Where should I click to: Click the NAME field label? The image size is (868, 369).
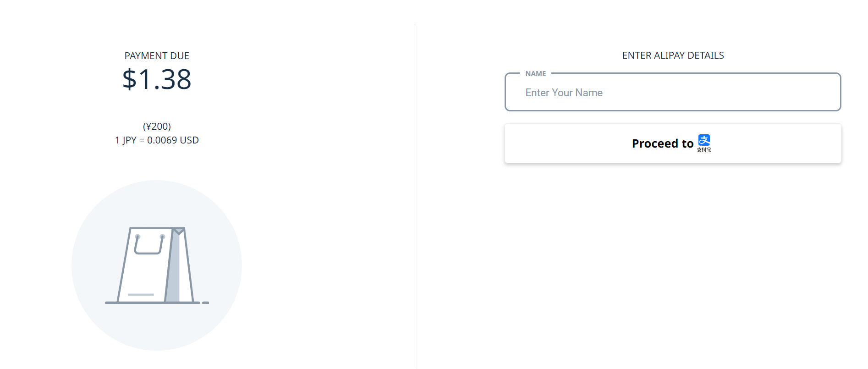point(536,73)
